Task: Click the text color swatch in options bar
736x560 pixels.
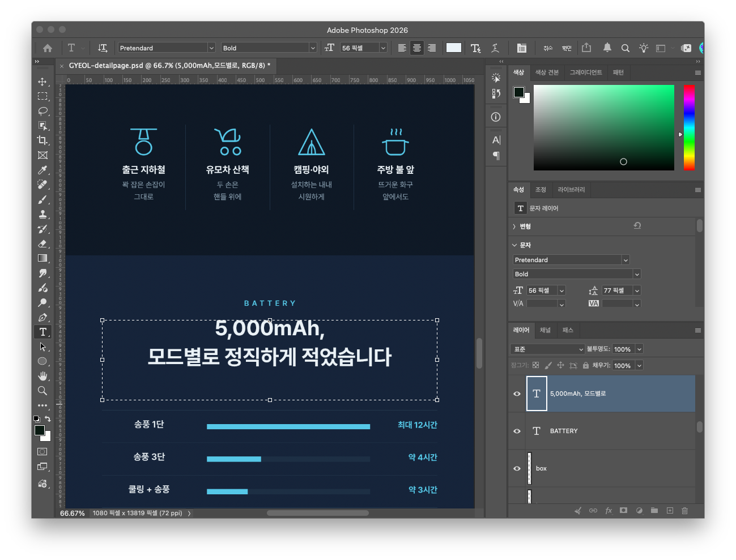Action: 454,48
